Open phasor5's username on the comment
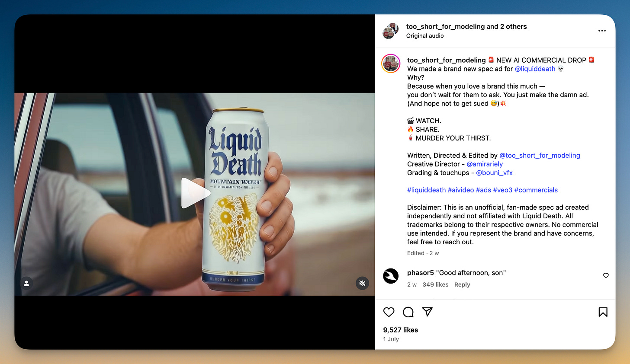630x364 pixels. click(421, 273)
